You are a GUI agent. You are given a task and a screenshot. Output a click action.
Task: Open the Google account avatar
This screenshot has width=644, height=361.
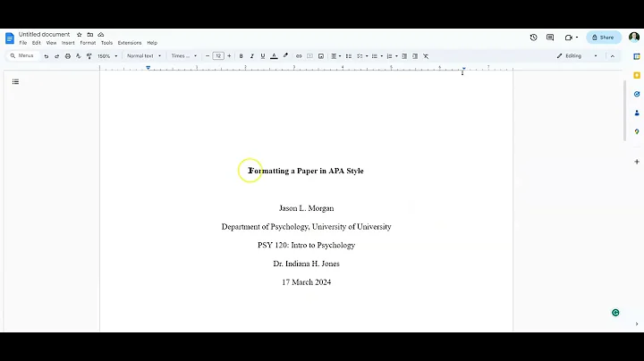coord(634,38)
